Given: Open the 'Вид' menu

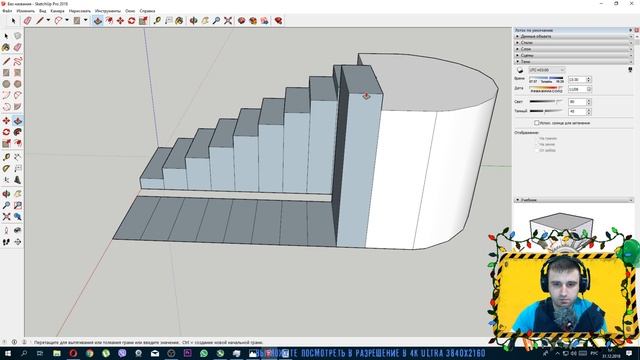Looking at the screenshot, I should click(x=42, y=11).
